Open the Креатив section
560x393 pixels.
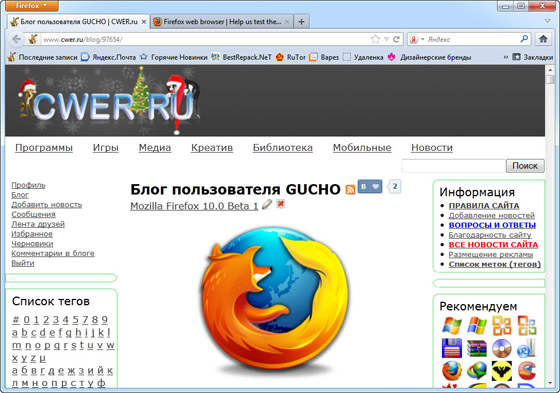212,148
